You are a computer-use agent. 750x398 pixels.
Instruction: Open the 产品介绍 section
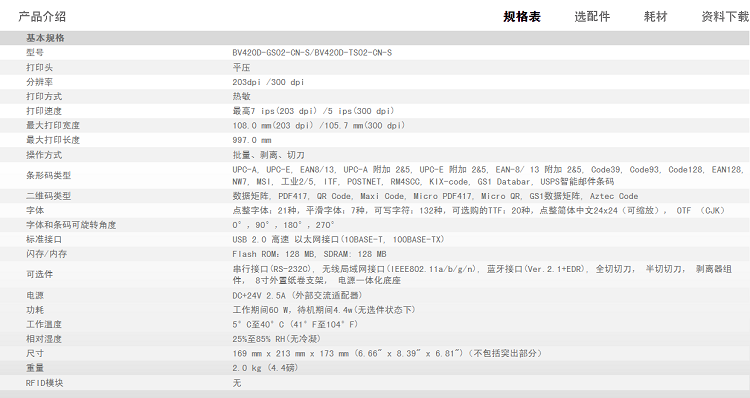point(42,17)
